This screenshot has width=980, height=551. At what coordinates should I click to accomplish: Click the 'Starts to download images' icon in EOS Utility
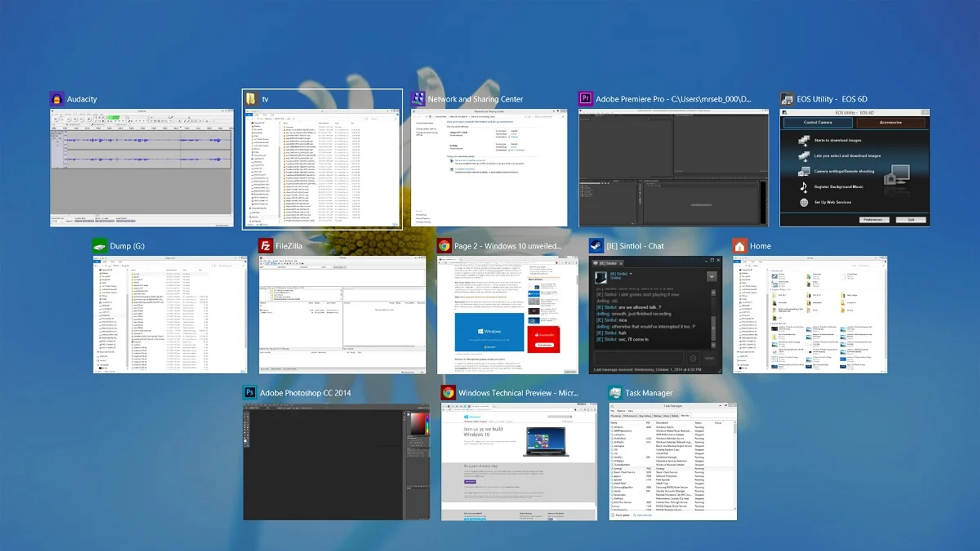804,140
